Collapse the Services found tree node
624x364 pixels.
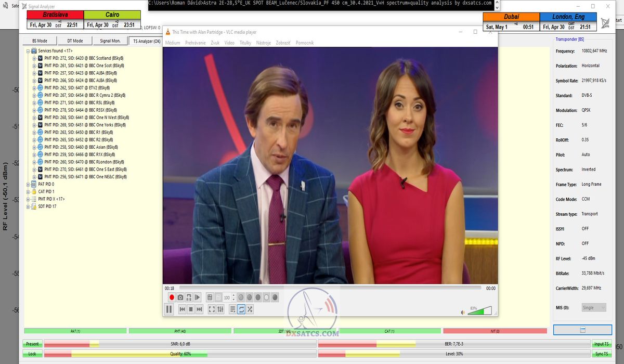(x=28, y=51)
